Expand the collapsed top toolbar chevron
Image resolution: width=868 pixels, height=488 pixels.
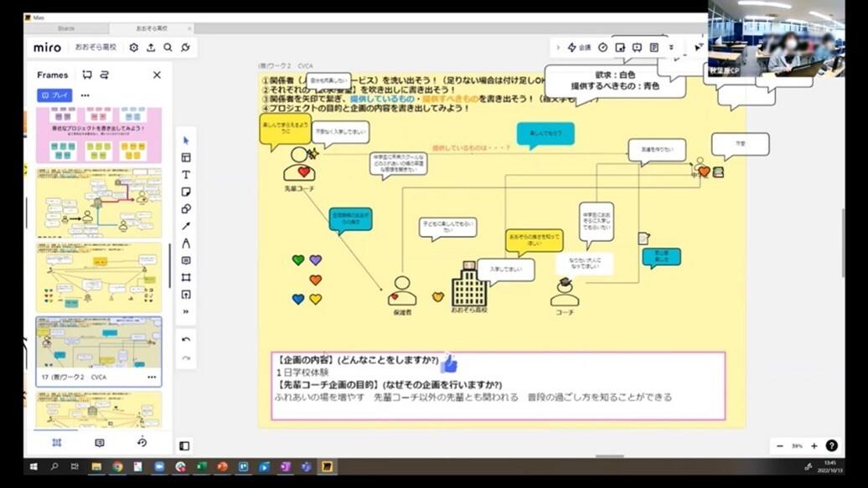(x=557, y=48)
